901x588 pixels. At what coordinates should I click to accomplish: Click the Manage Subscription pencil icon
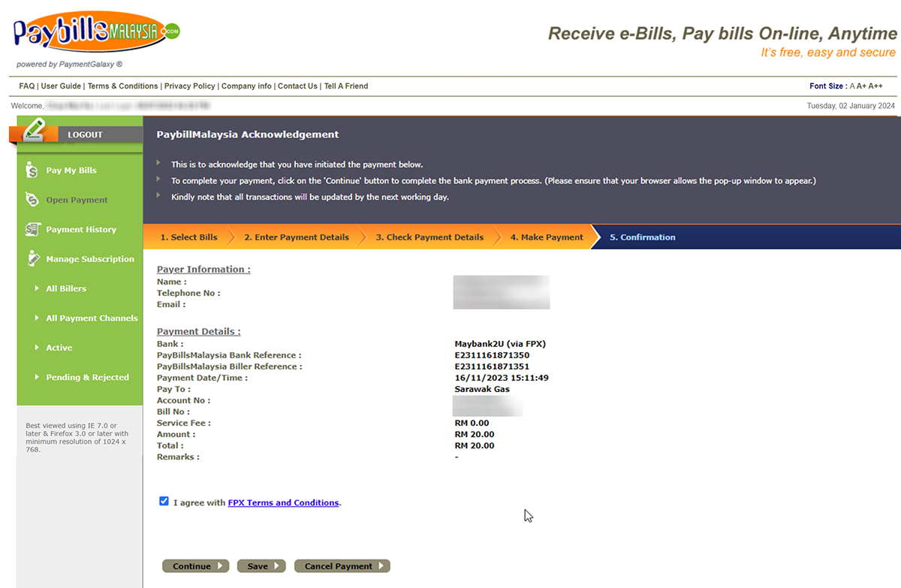(x=33, y=258)
